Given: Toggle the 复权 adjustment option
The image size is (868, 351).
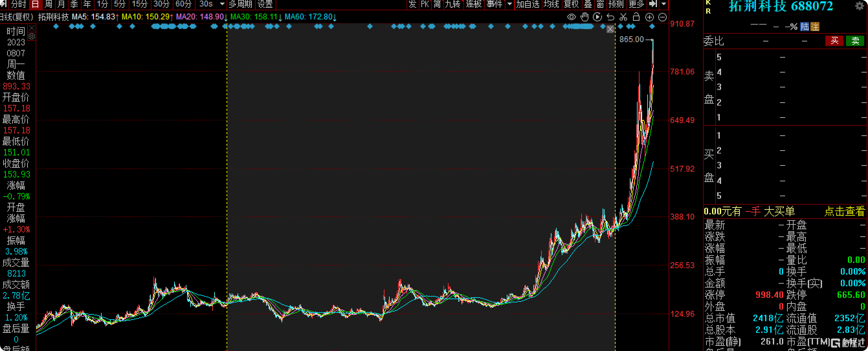Looking at the screenshot, I should pos(571,4).
